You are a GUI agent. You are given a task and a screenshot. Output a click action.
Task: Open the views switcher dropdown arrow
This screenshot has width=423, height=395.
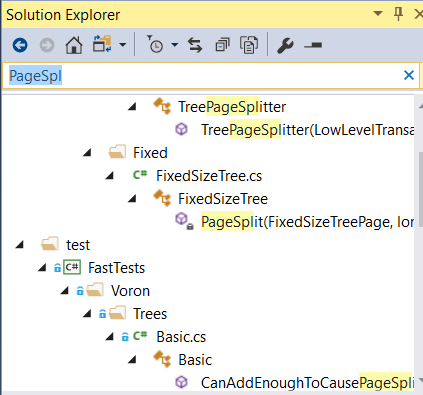(123, 44)
